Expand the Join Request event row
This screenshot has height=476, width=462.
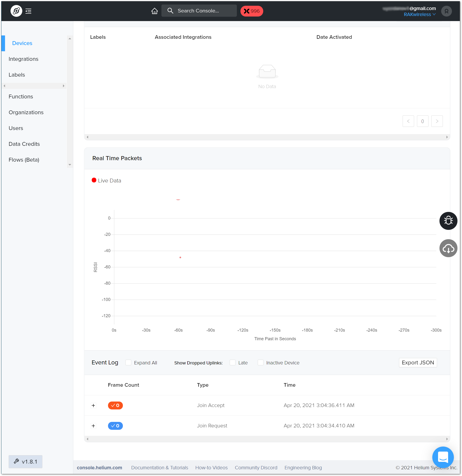[93, 426]
